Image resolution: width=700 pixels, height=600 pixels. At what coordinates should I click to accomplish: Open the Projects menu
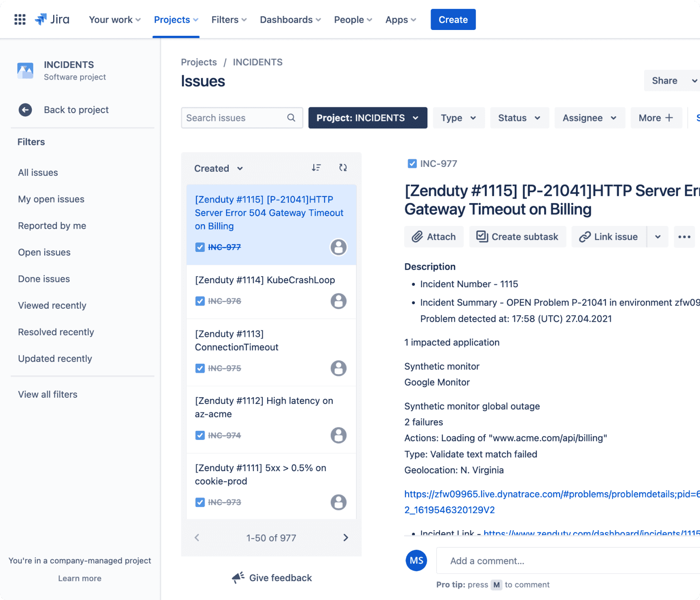(x=176, y=20)
